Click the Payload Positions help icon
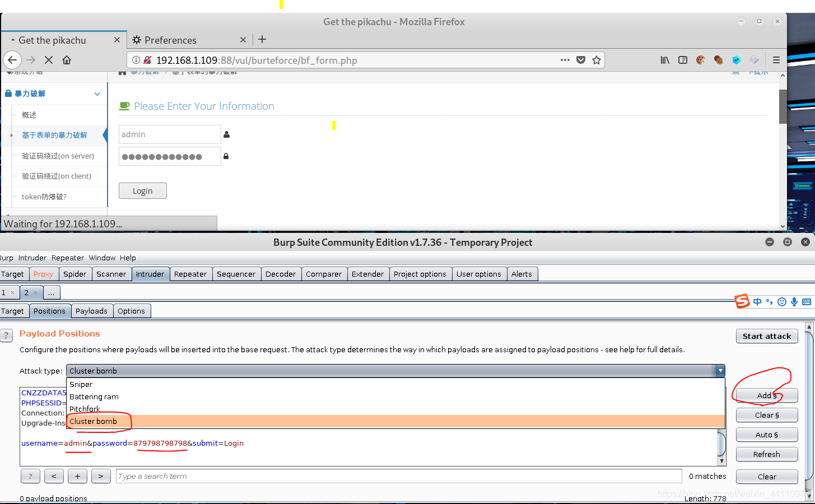 6,335
